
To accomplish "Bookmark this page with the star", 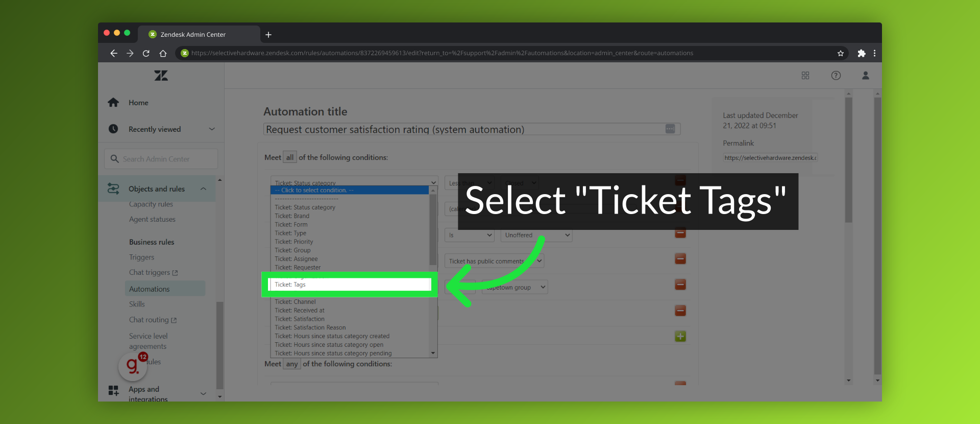I will pos(841,53).
